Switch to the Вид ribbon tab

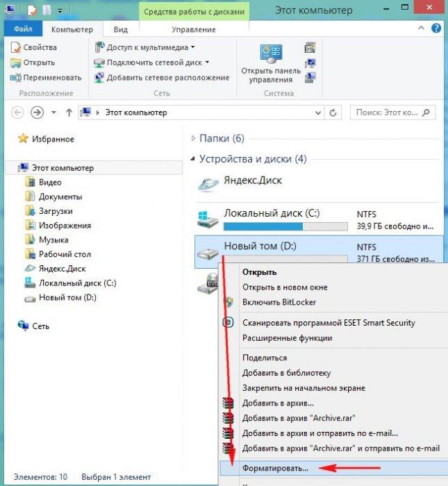(120, 29)
